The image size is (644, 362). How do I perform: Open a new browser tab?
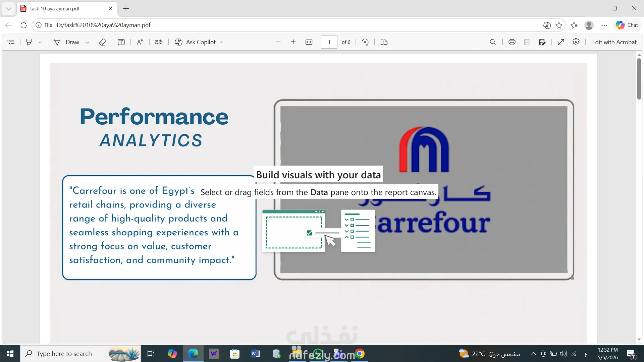126,9
